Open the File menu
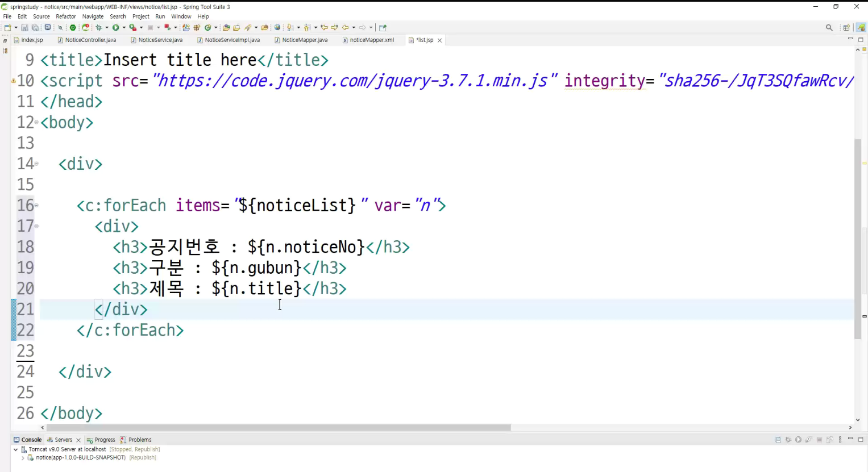This screenshot has width=868, height=472. point(7,16)
